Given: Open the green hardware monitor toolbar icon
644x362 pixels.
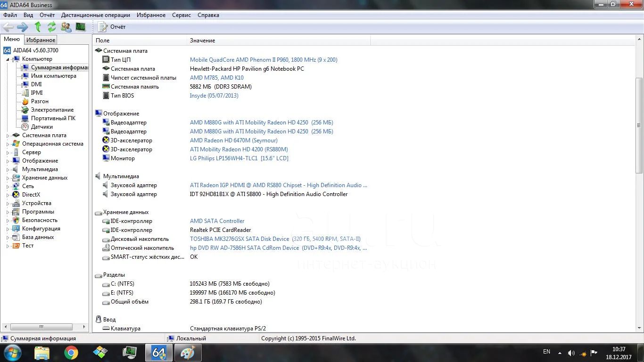Looking at the screenshot, I should coord(81,27).
